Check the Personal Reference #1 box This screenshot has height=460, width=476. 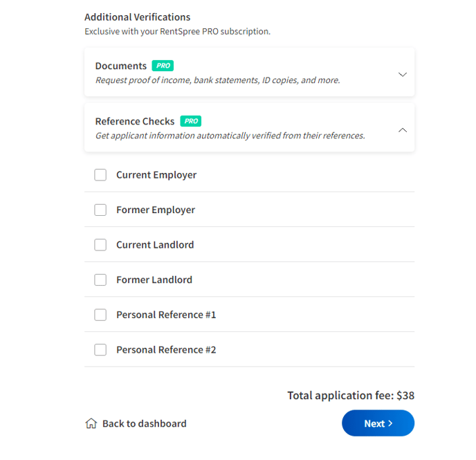pos(100,315)
